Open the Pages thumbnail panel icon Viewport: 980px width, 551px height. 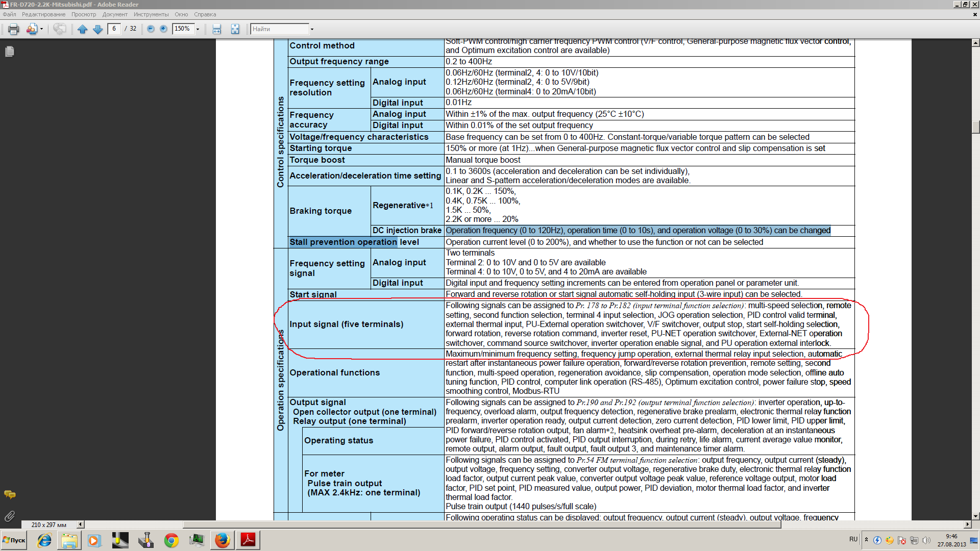pyautogui.click(x=10, y=52)
